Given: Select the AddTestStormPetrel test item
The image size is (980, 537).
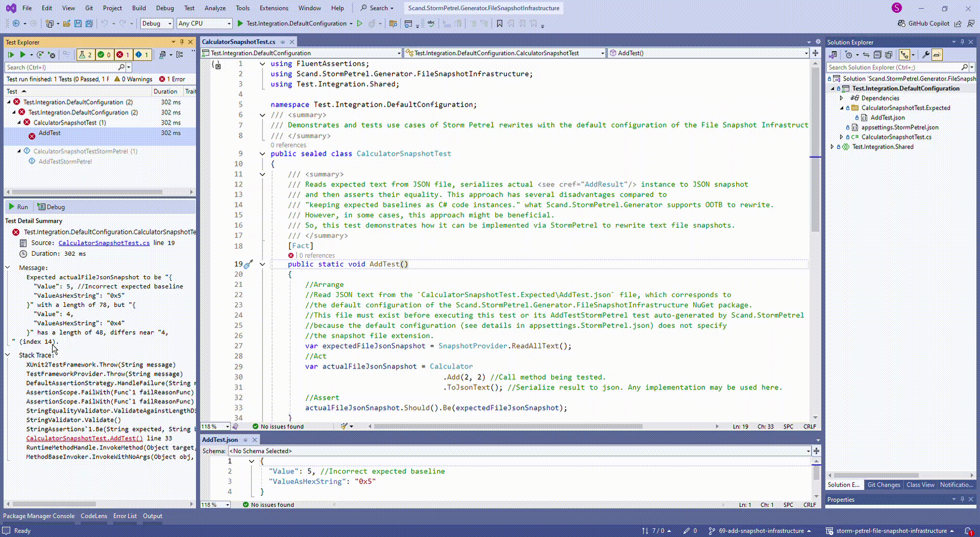Looking at the screenshot, I should pyautogui.click(x=65, y=161).
